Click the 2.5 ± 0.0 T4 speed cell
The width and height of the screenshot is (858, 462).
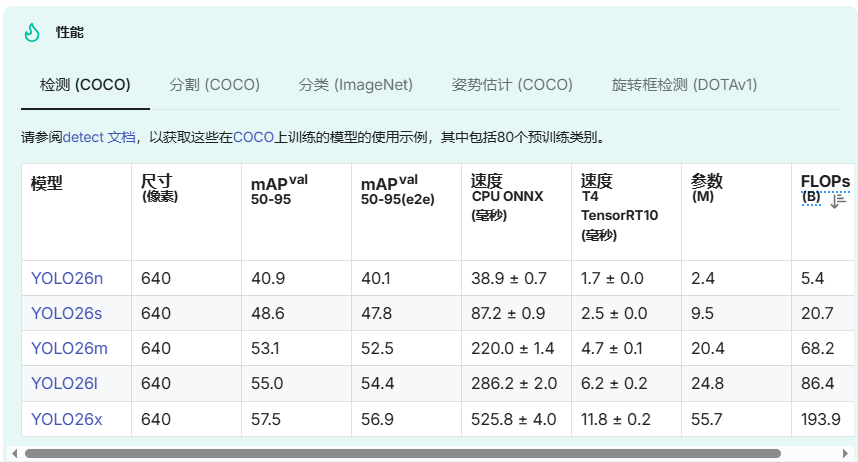coord(627,313)
